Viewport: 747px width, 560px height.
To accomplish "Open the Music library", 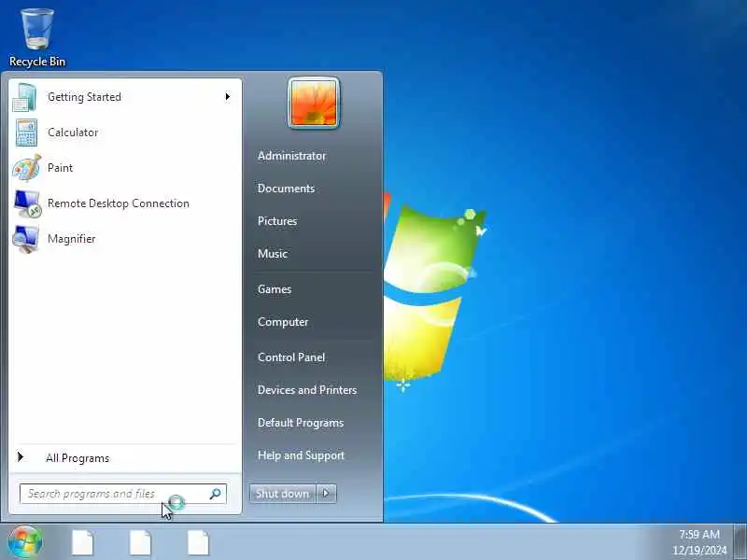I will coord(273,254).
